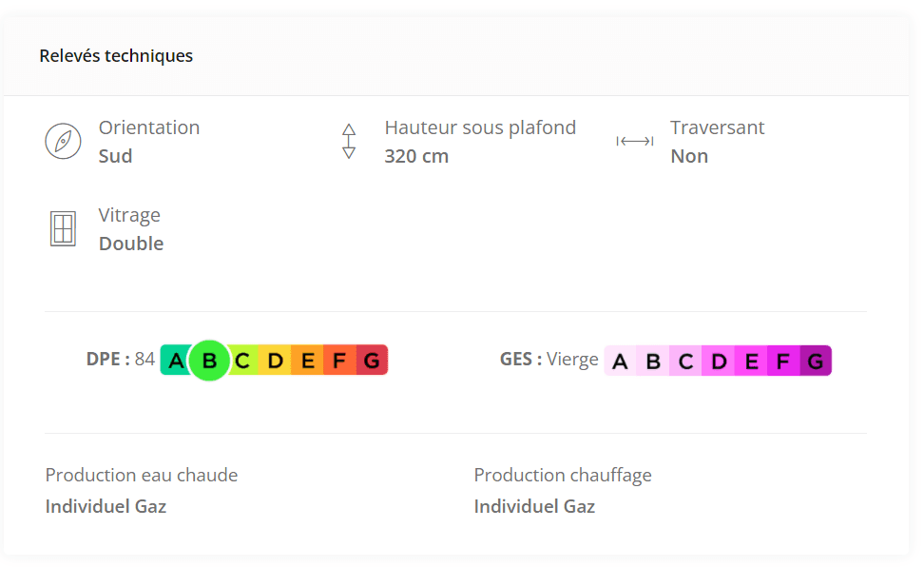Click the Sud orientation value

tap(116, 156)
